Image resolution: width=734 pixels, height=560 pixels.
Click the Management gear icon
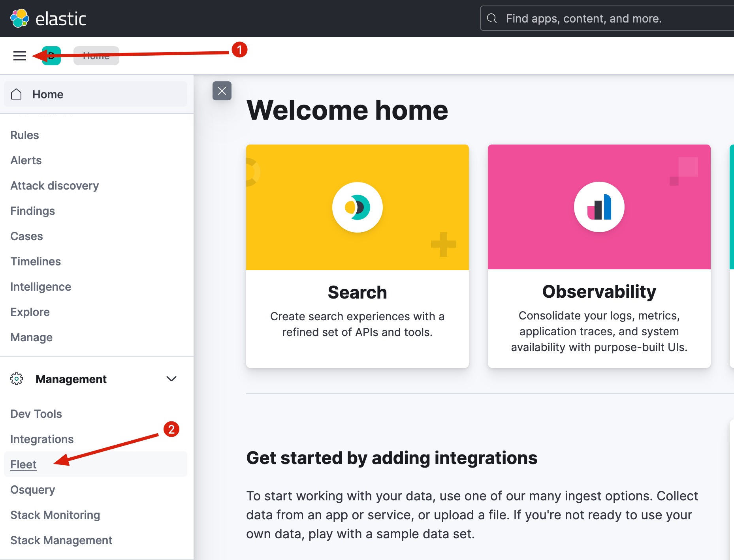(17, 379)
